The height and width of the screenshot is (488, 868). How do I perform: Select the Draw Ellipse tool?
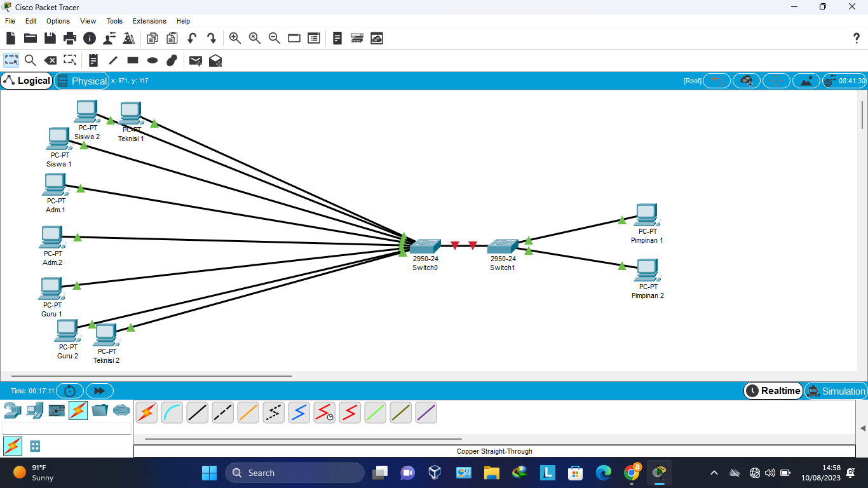[x=153, y=60]
